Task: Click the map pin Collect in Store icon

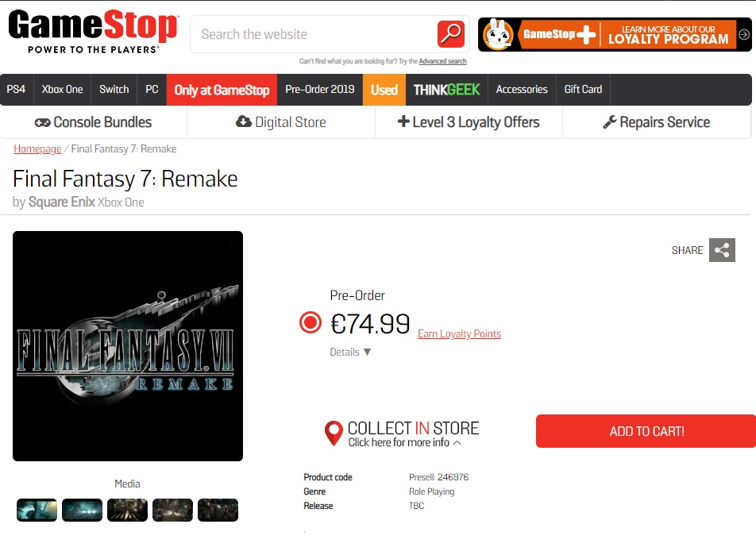Action: pos(334,433)
